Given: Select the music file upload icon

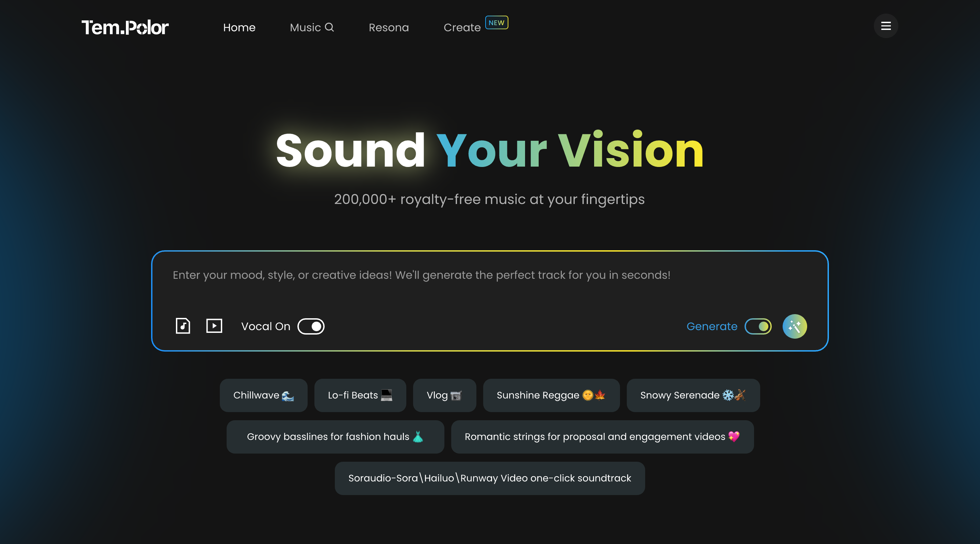Looking at the screenshot, I should [x=183, y=326].
